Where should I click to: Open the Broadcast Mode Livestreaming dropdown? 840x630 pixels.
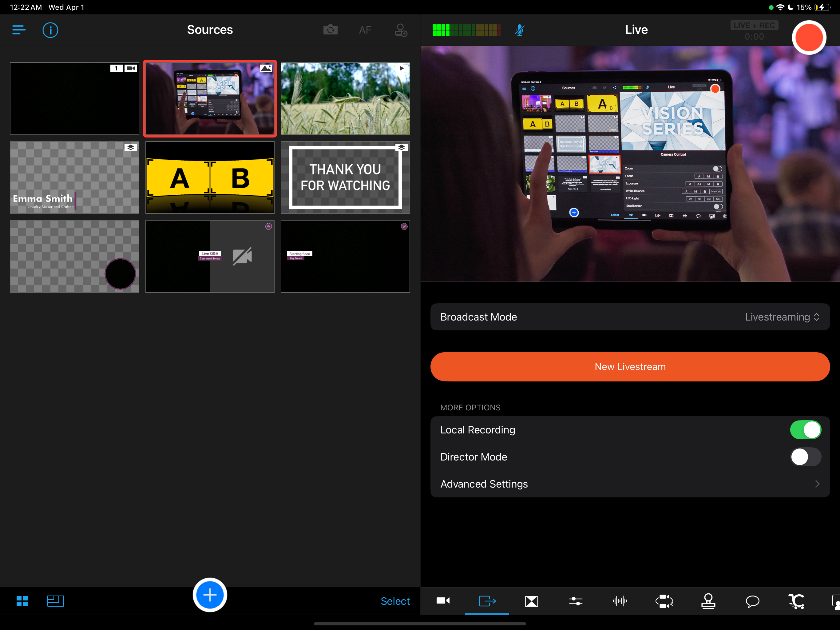point(782,317)
